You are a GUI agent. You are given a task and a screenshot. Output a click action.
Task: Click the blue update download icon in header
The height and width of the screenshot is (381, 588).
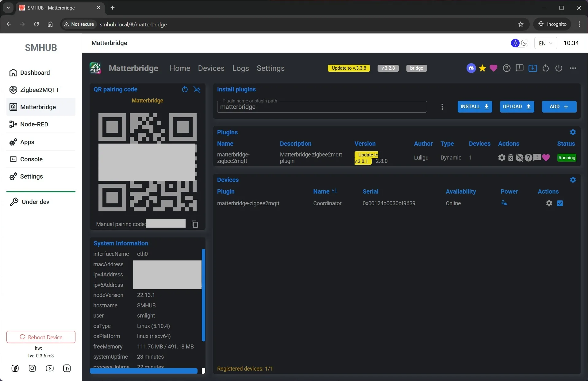pyautogui.click(x=532, y=68)
